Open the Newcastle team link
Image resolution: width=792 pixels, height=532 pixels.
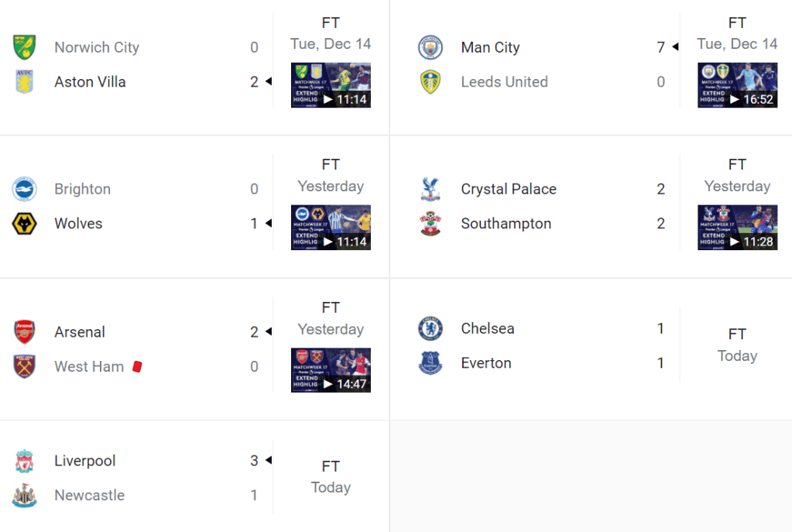pyautogui.click(x=89, y=496)
